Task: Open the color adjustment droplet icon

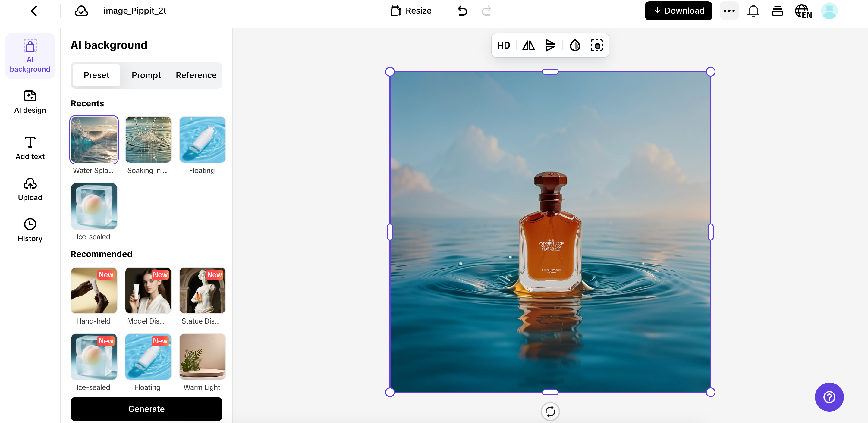Action: pos(574,45)
